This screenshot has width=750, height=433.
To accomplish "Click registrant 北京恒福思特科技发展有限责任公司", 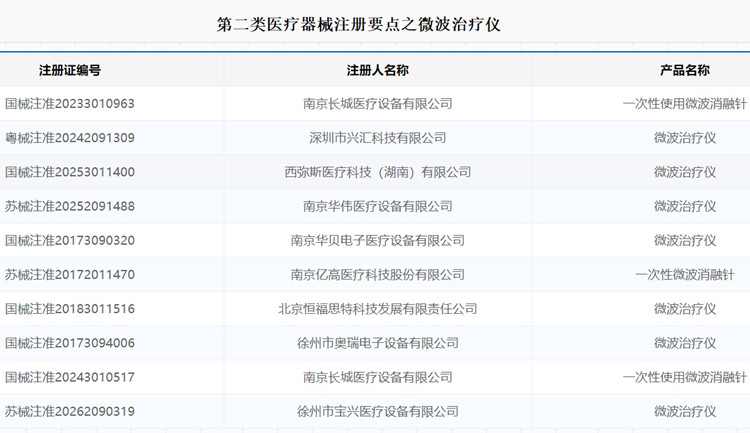I will (x=377, y=309).
